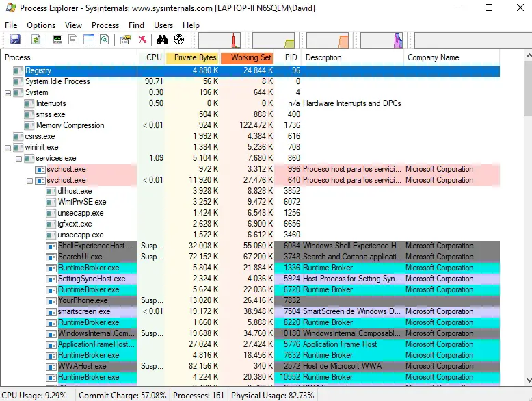Click the red X Kill Process icon

point(142,40)
